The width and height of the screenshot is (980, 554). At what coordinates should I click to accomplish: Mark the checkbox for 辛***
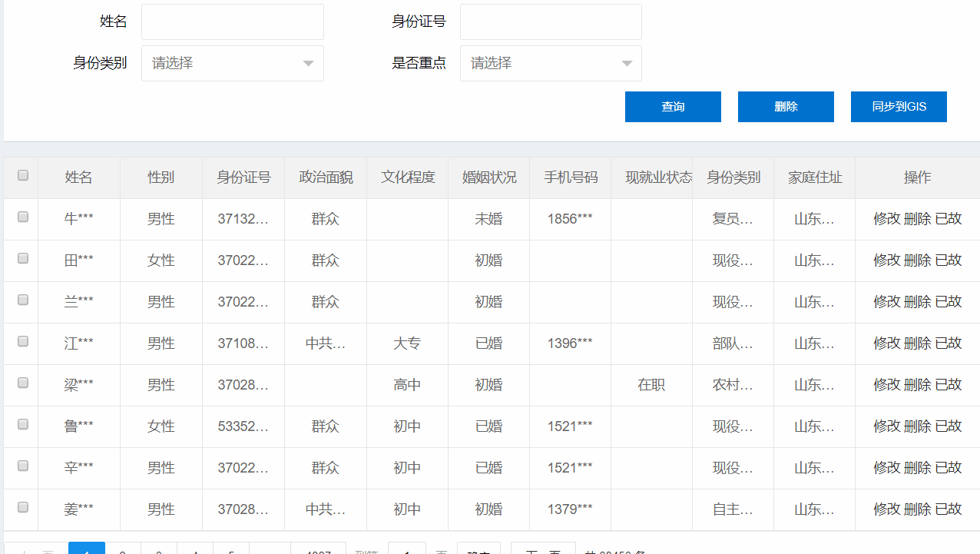coord(23,466)
